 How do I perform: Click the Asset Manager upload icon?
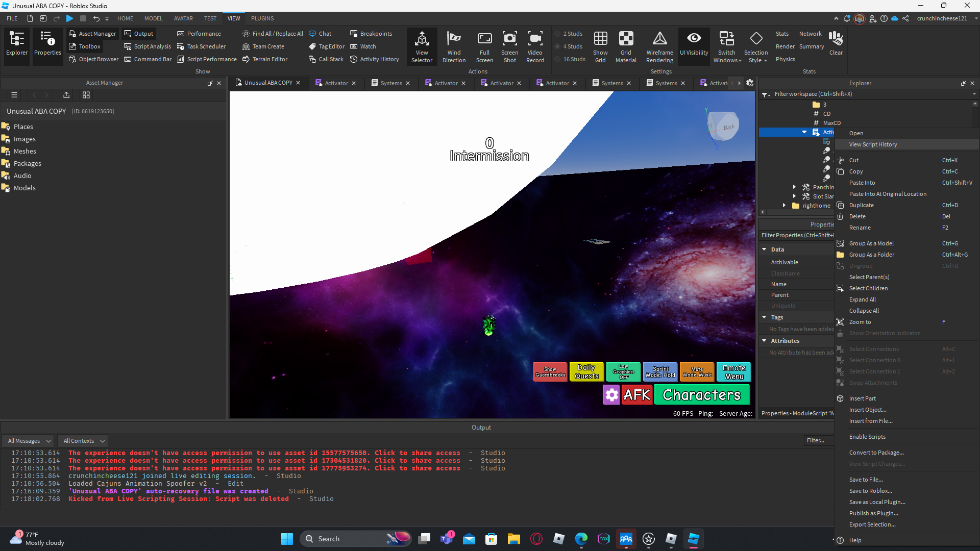coord(66,95)
